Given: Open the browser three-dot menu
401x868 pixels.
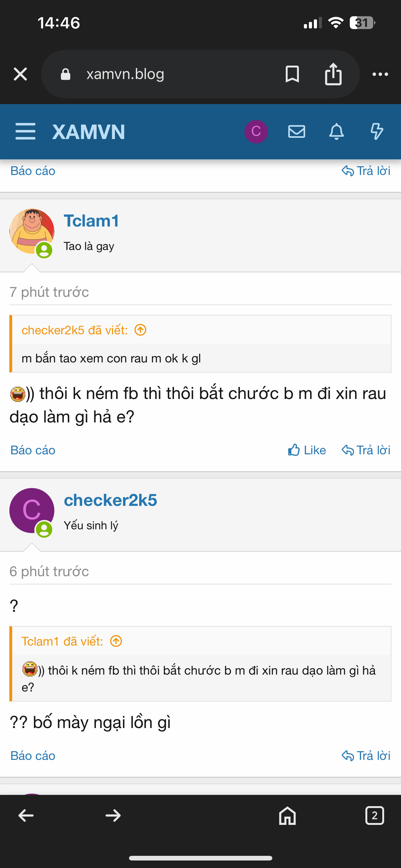Looking at the screenshot, I should 380,74.
